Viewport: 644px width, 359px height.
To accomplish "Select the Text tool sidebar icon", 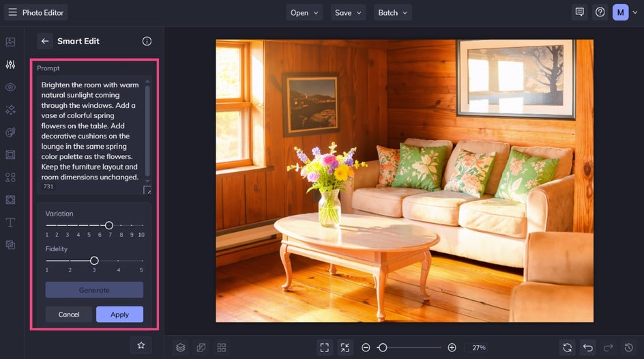I will [x=11, y=222].
